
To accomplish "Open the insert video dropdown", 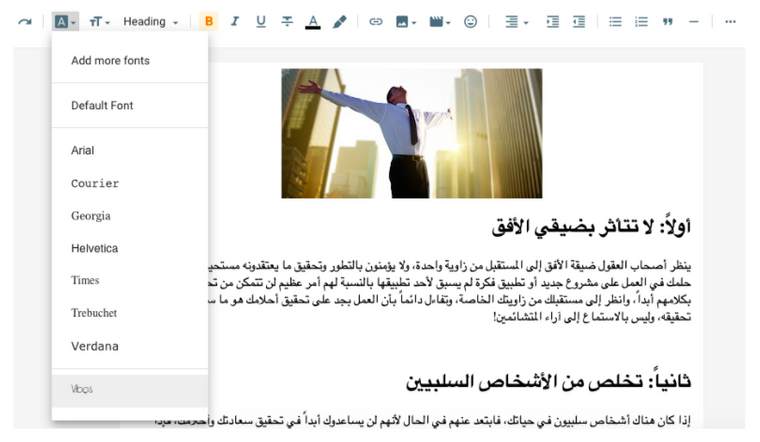I will pyautogui.click(x=440, y=22).
